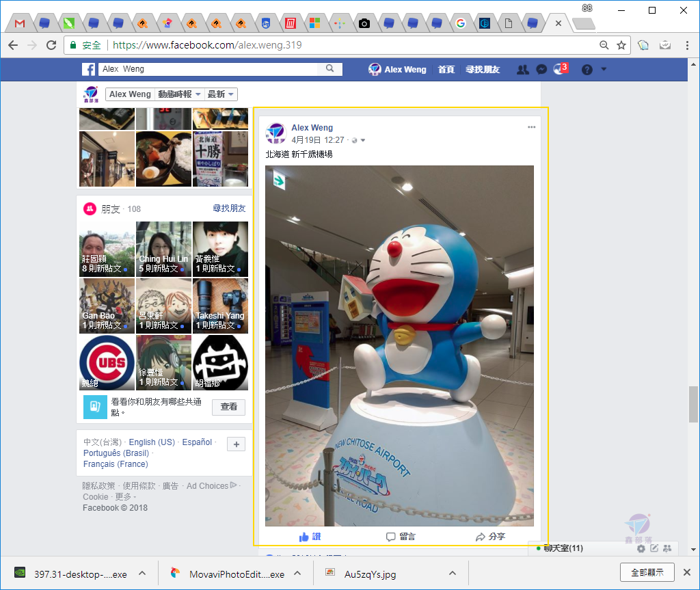Open the post privacy audience dropdown
The width and height of the screenshot is (700, 590).
point(358,140)
